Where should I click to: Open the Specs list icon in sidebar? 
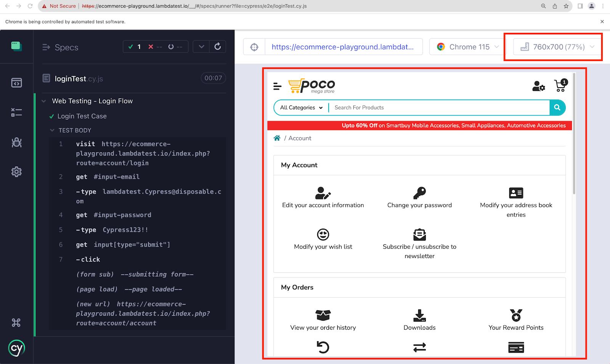click(16, 83)
